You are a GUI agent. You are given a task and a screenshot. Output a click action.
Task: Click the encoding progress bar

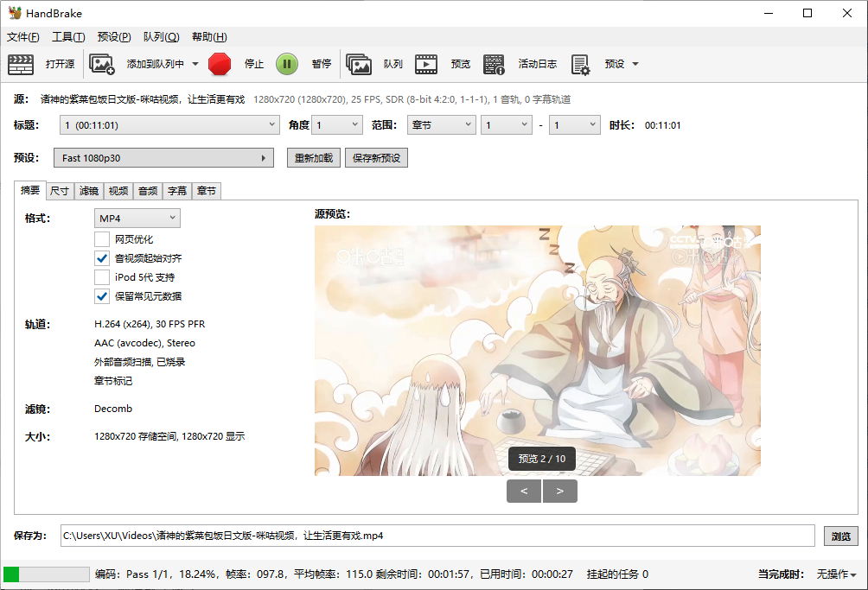[46, 574]
